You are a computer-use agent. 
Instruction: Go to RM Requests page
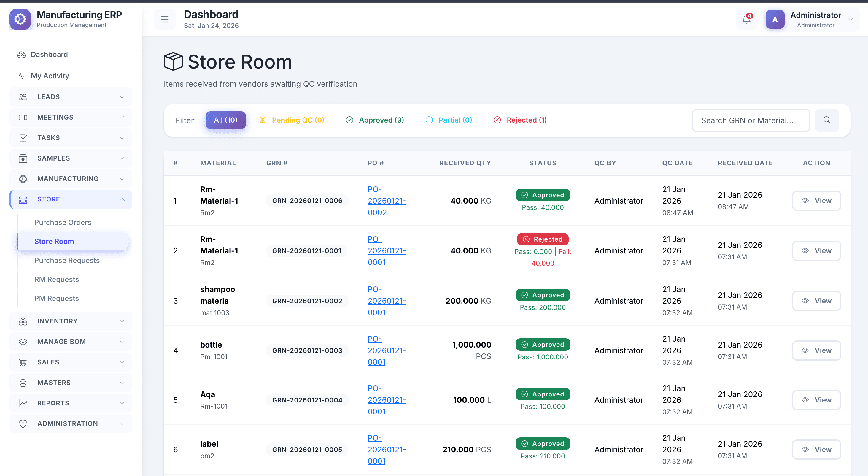57,280
